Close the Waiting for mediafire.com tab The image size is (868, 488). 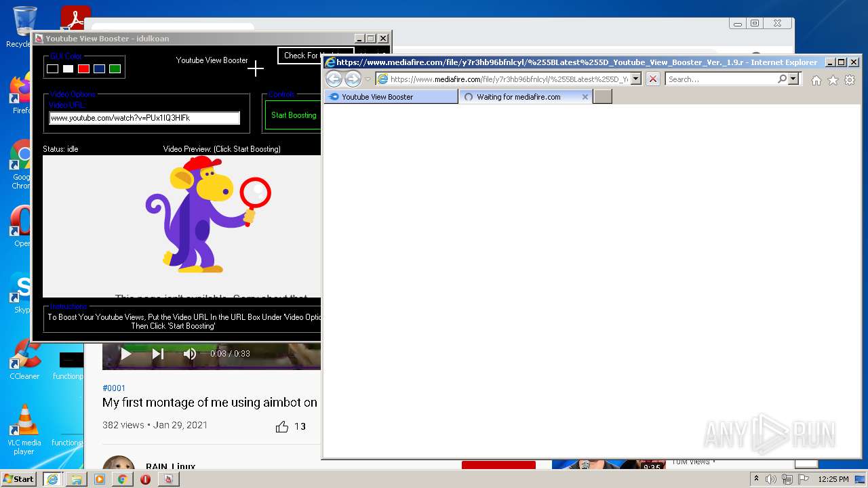click(585, 97)
